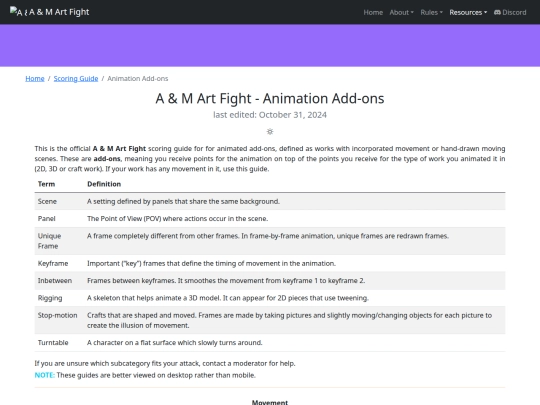Open the Discord link in navbar

tap(510, 12)
